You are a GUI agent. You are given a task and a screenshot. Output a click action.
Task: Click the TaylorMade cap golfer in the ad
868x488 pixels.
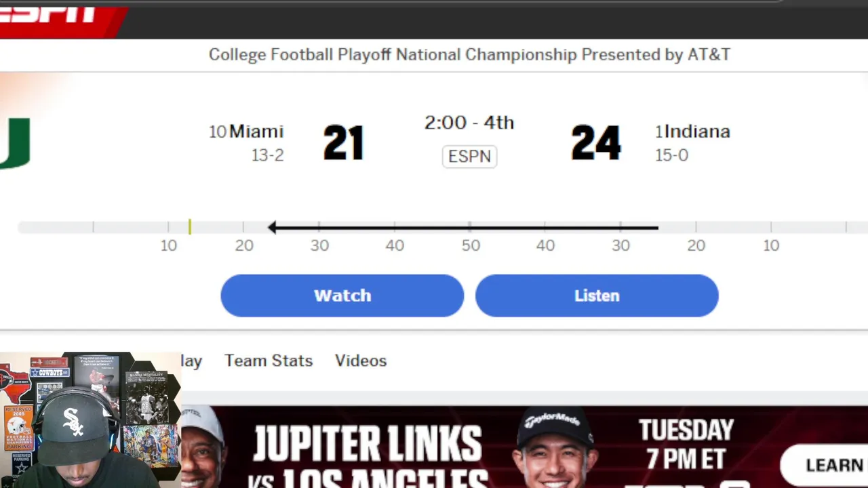[553, 447]
